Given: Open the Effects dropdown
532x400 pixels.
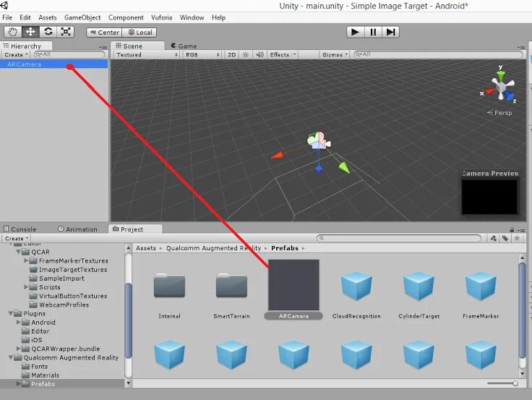Looking at the screenshot, I should click(x=283, y=55).
